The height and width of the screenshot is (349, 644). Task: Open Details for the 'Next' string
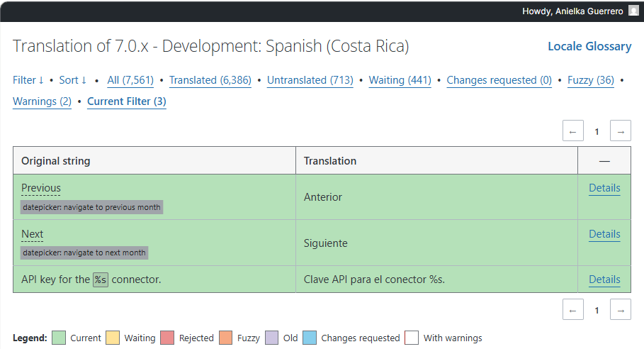[604, 234]
